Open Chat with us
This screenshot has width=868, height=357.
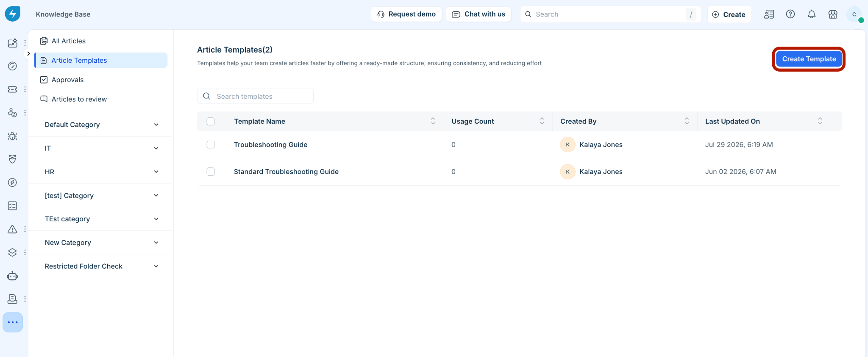tap(479, 14)
